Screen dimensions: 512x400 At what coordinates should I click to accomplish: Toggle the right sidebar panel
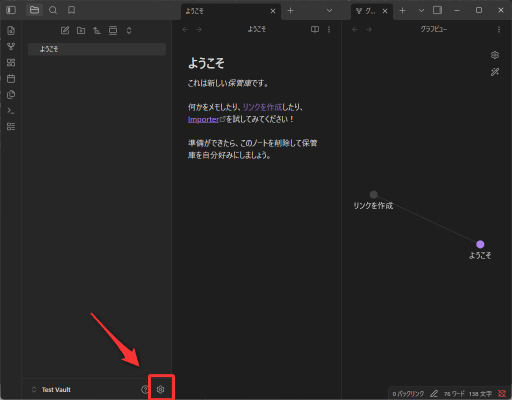coord(437,10)
